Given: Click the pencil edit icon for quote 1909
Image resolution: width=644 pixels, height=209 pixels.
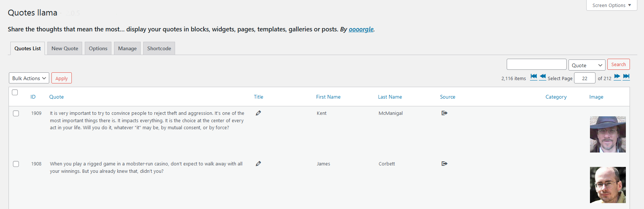Looking at the screenshot, I should point(258,113).
